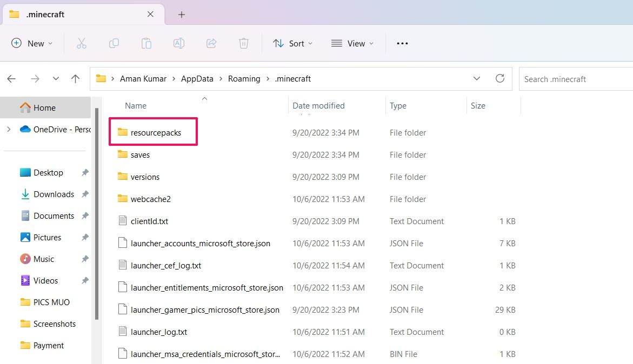Click the Rename icon in toolbar
Image resolution: width=633 pixels, height=364 pixels.
point(179,43)
